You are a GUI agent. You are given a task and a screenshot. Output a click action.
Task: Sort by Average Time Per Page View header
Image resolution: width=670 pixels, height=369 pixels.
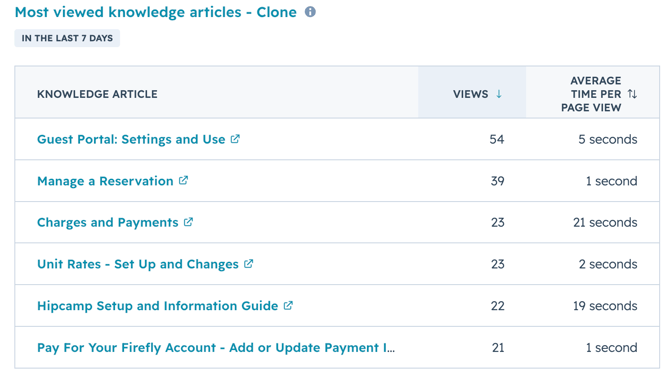[x=593, y=92]
